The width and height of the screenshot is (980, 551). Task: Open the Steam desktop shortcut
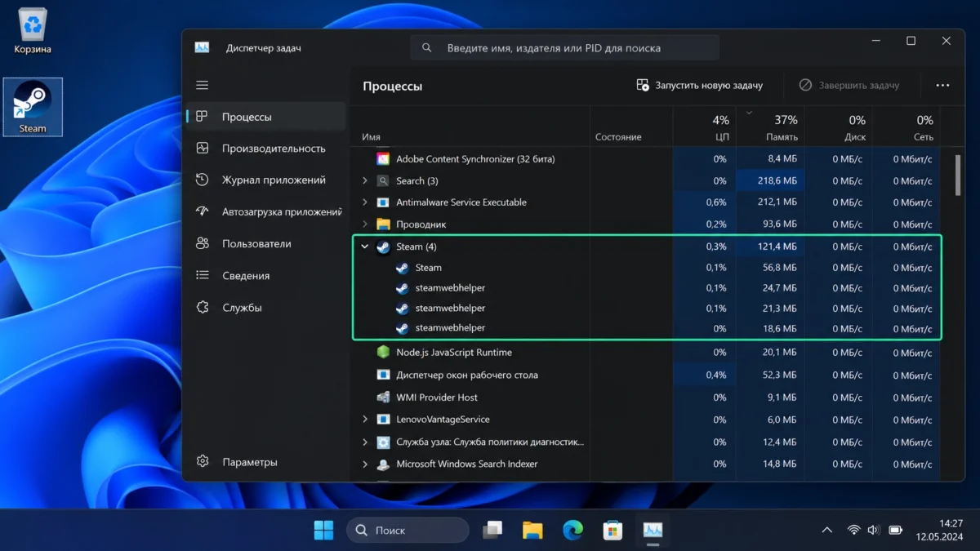point(33,107)
